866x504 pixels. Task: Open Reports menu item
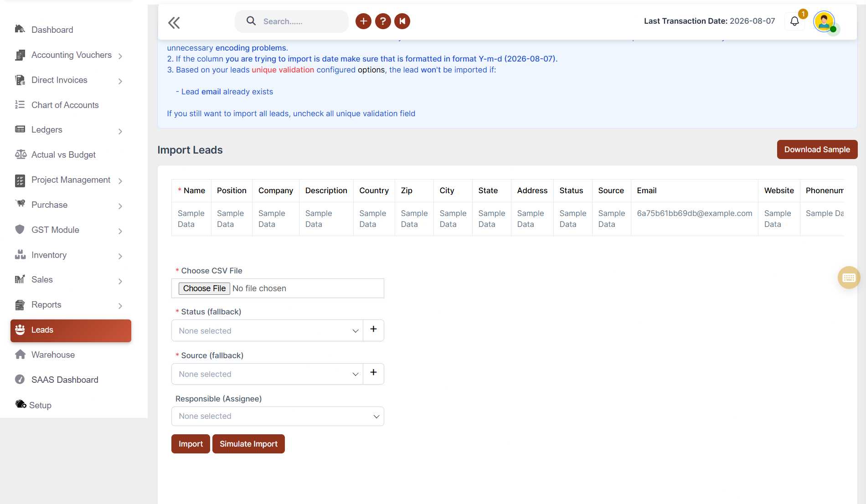pyautogui.click(x=71, y=305)
